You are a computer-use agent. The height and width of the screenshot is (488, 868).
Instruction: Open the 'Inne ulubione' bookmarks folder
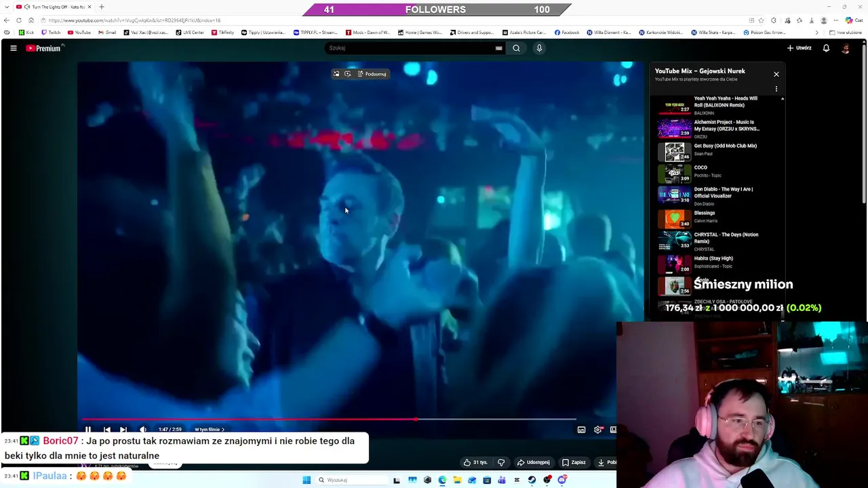[845, 33]
